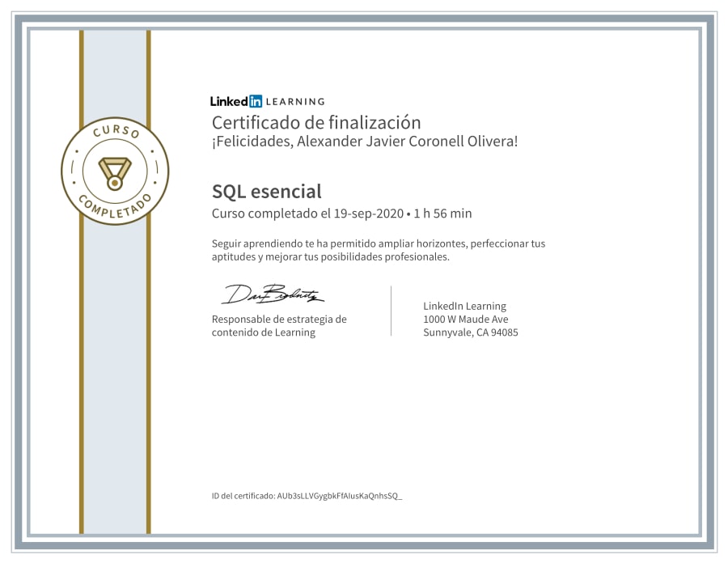This screenshot has height=563, width=728.
Task: Click the light blue ribbon band below badge
Action: coord(115,364)
